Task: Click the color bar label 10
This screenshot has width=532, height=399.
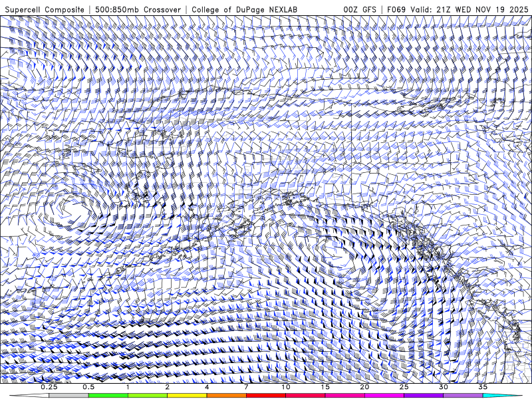Action: [x=286, y=387]
